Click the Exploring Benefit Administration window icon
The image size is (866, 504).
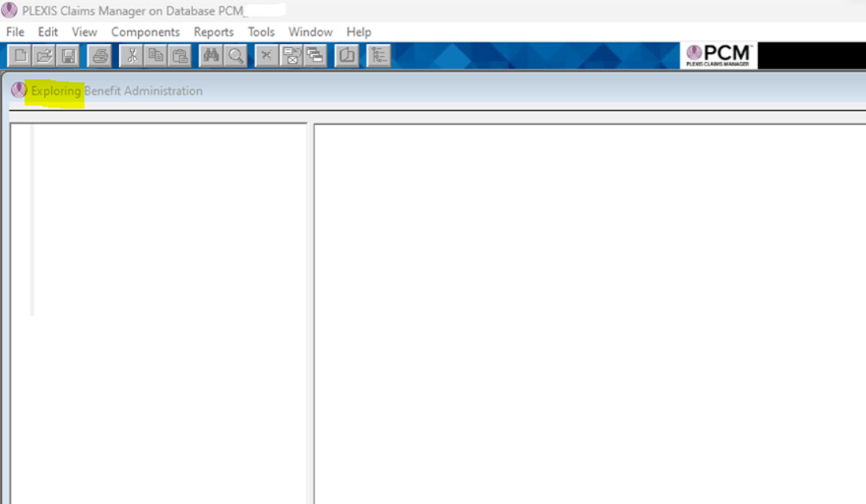pos(19,90)
